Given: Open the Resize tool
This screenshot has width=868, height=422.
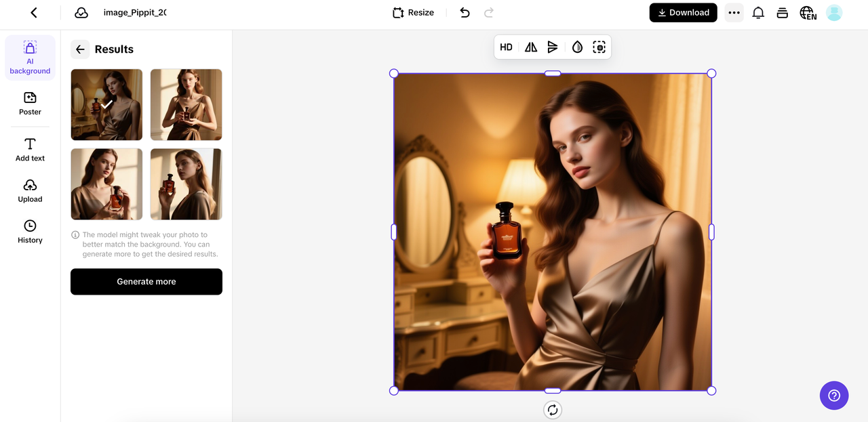Looking at the screenshot, I should tap(412, 12).
